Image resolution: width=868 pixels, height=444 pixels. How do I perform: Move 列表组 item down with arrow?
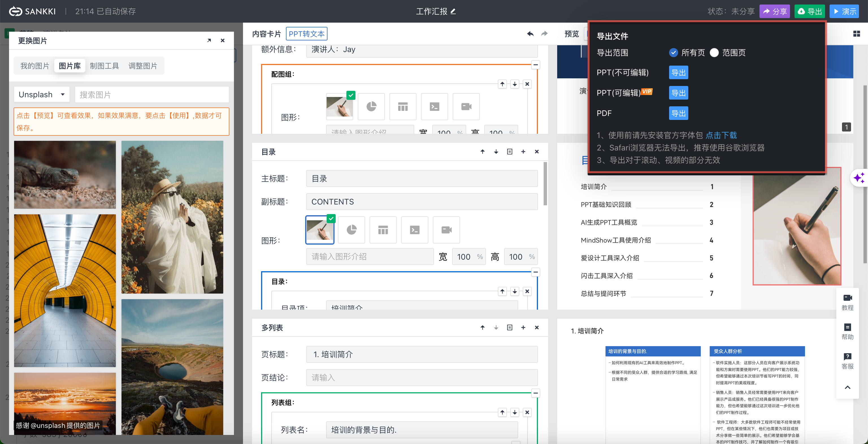click(515, 412)
